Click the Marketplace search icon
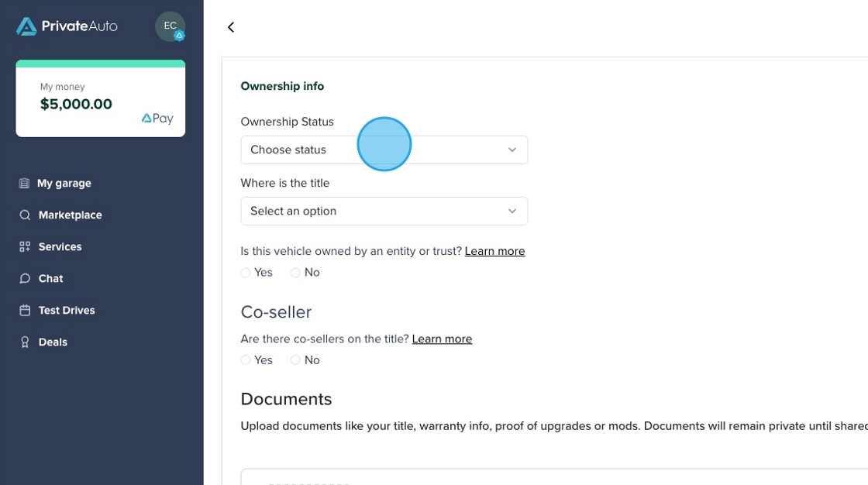The width and height of the screenshot is (868, 485). coord(25,215)
